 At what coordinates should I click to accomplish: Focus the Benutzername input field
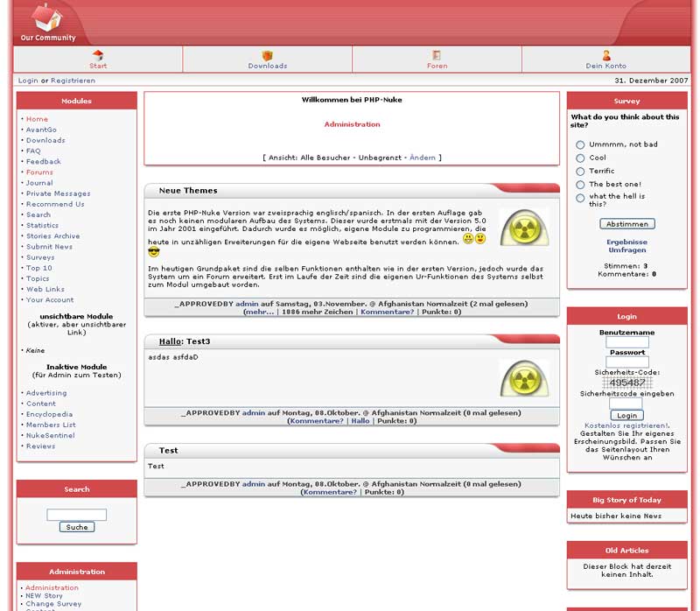pos(626,342)
